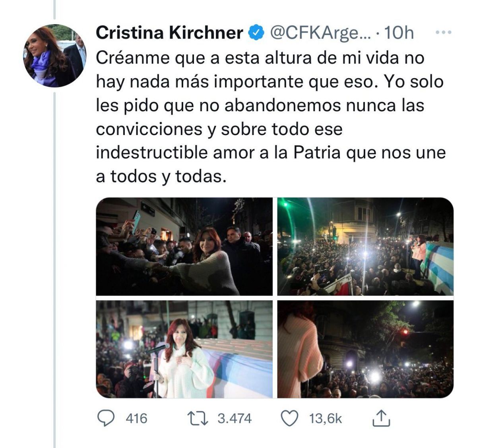Click the tweet text body
The height and width of the screenshot is (448, 477).
(271, 117)
